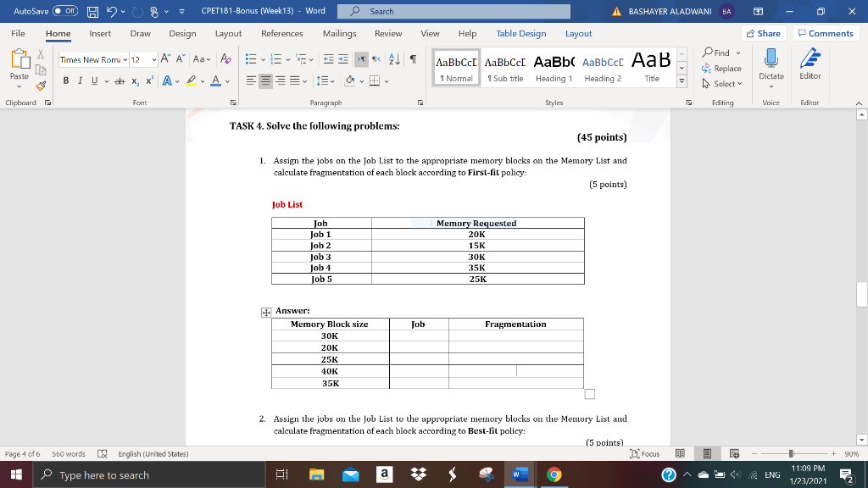The image size is (868, 488).
Task: Apply Strikethrough formatting icon
Action: 120,82
